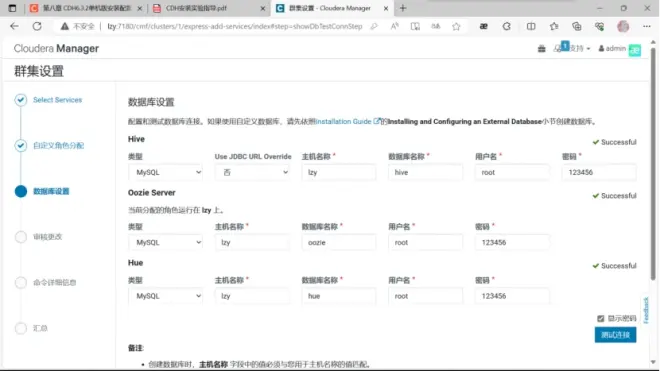Viewport: 660px width, 371px height.
Task: Open the favorites list icon
Action: (554, 26)
